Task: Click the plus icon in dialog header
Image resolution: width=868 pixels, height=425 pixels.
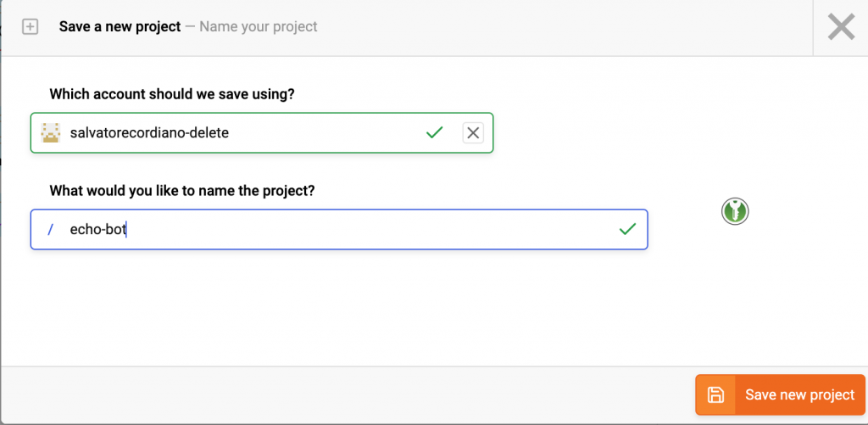Action: point(30,26)
